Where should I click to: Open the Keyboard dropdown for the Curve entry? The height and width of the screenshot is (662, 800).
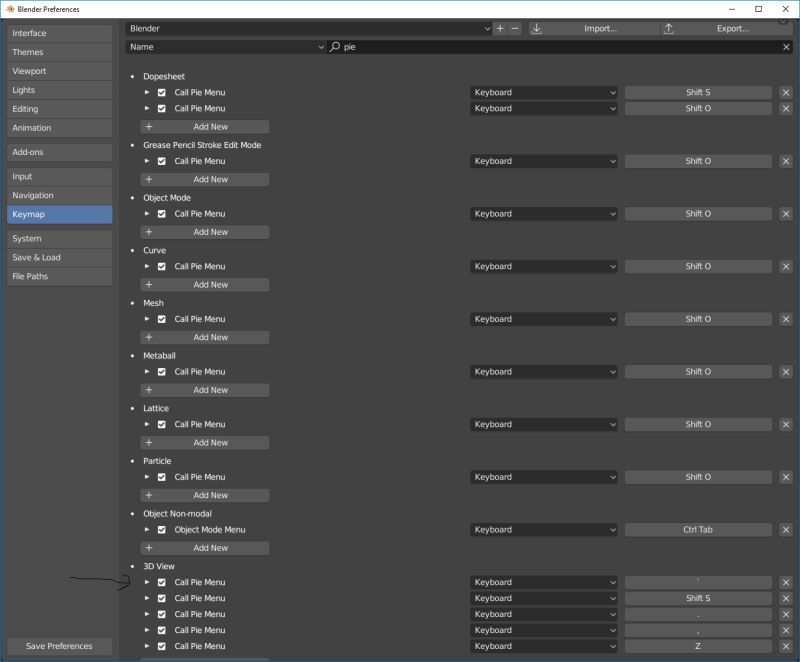coord(543,266)
